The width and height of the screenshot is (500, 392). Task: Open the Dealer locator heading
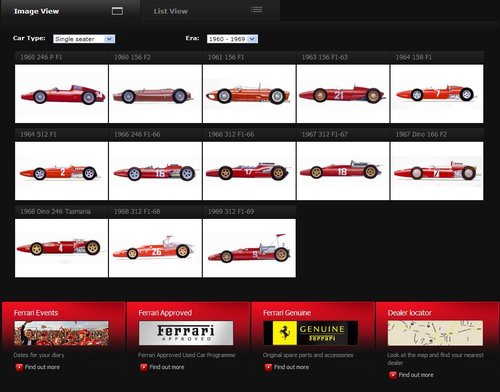[409, 313]
